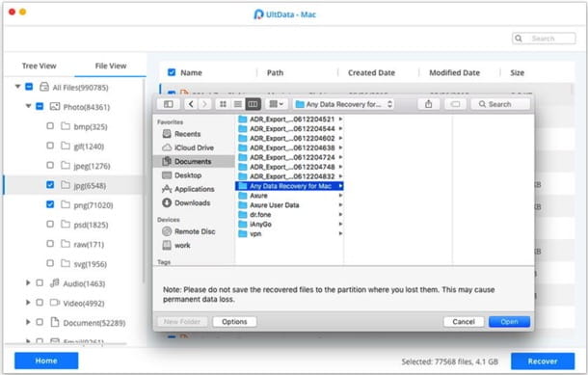Image resolution: width=588 pixels, height=375 pixels.
Task: Go forward in file dialog navigation
Action: (x=204, y=104)
